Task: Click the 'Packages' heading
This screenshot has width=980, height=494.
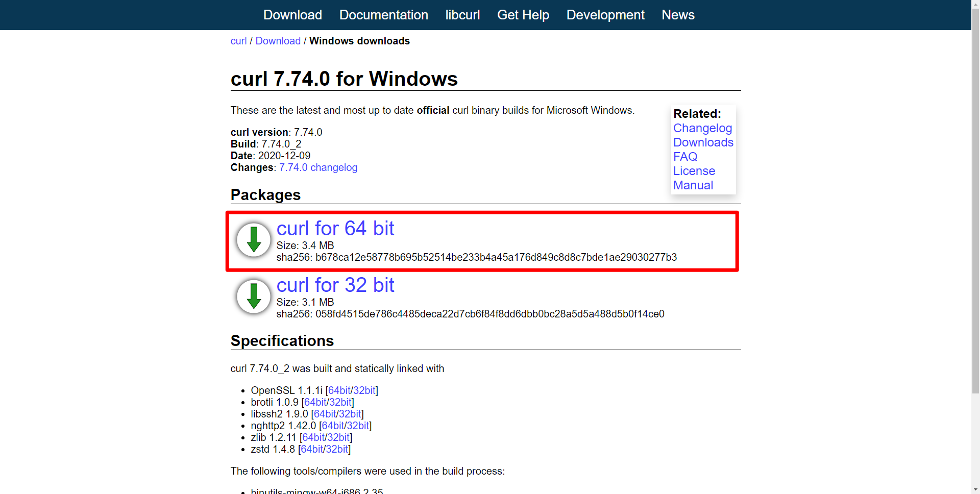Action: 265,195
